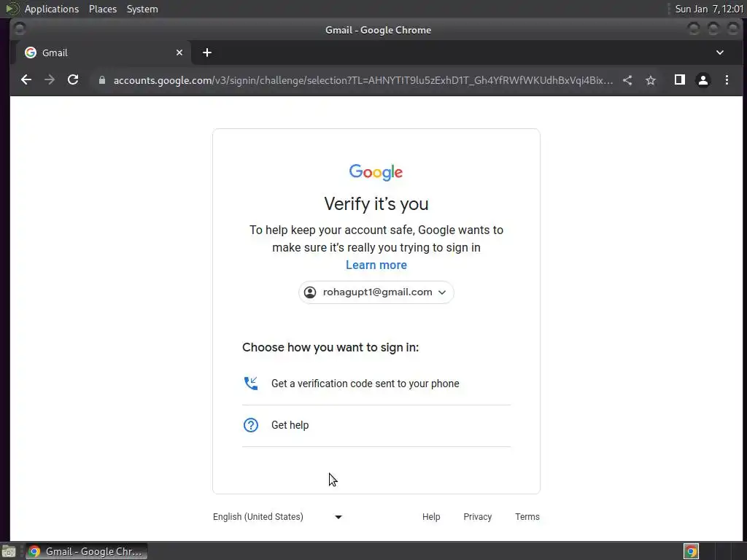Open the tab search chevron
The height and width of the screenshot is (560, 747).
(720, 52)
